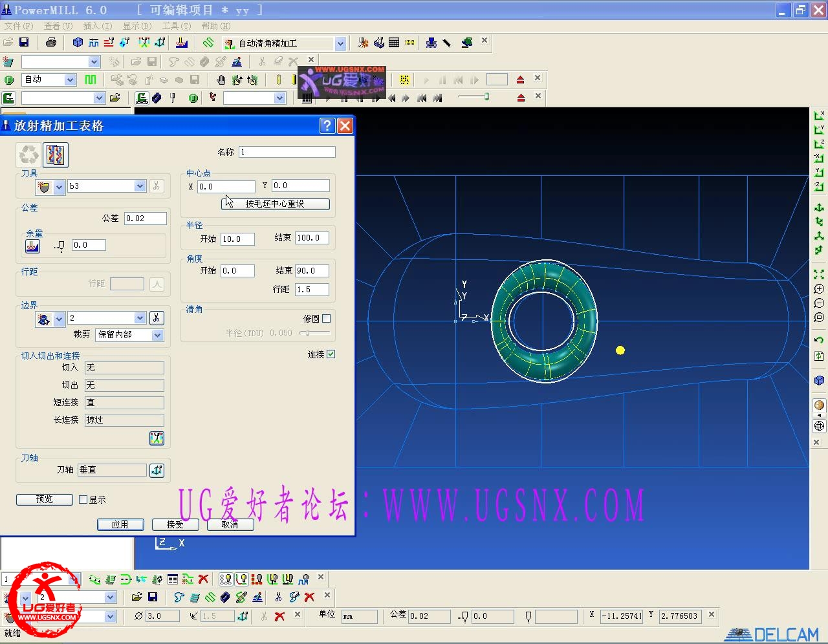
Task: Open the 插入(I) menu
Action: coord(97,26)
